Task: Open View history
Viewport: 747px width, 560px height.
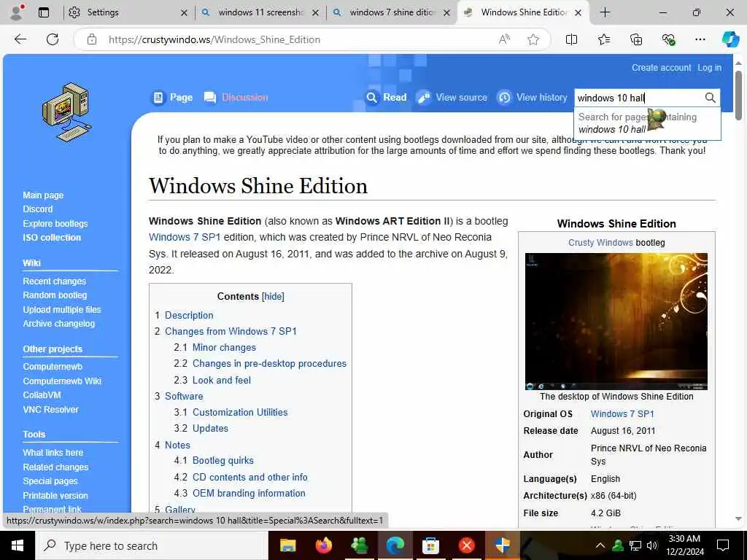Action: (532, 98)
